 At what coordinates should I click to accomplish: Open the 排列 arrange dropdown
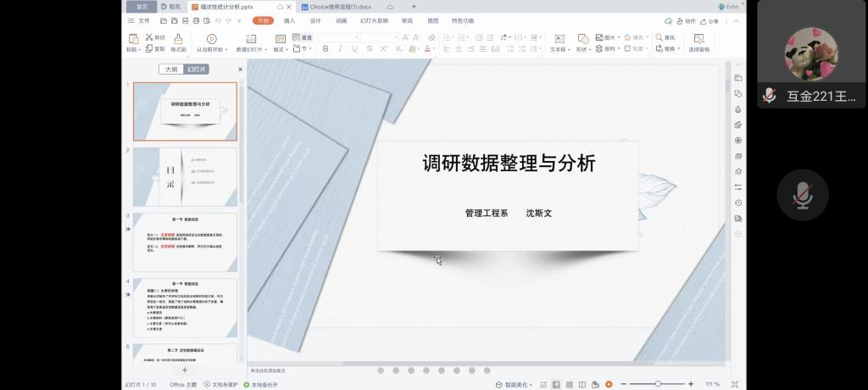617,49
